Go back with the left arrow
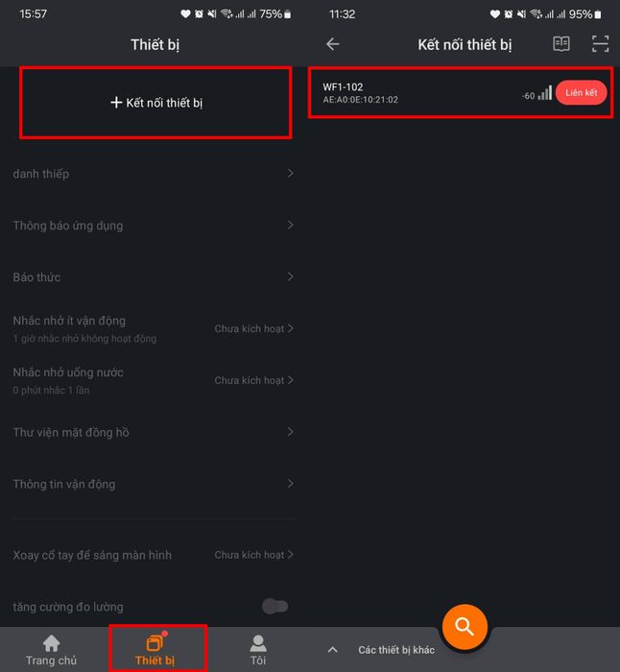The width and height of the screenshot is (620, 672). pos(333,44)
